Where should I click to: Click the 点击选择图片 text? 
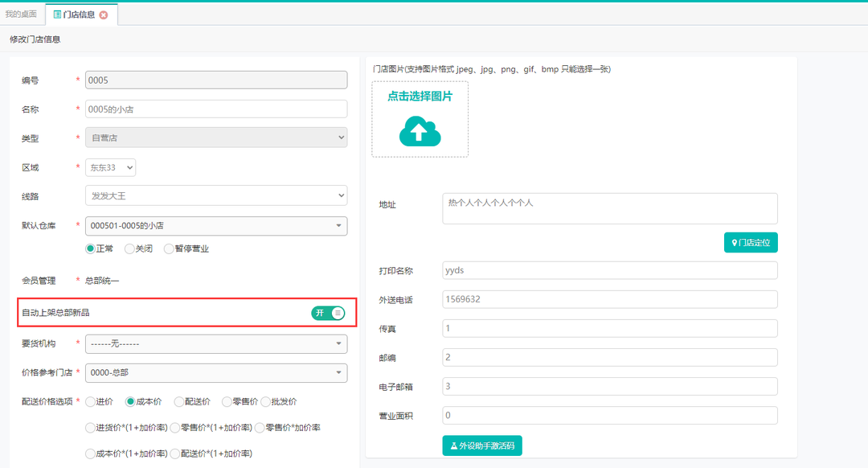[x=420, y=96]
